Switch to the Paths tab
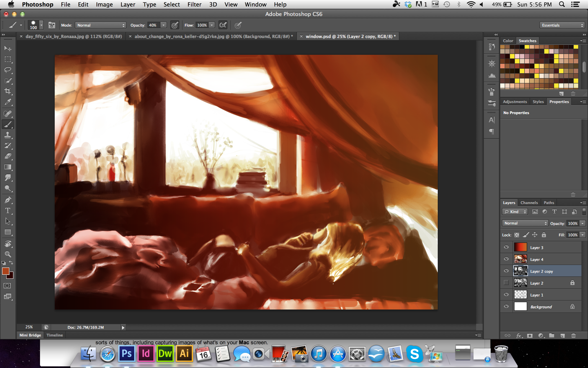The image size is (588, 368). coord(549,202)
